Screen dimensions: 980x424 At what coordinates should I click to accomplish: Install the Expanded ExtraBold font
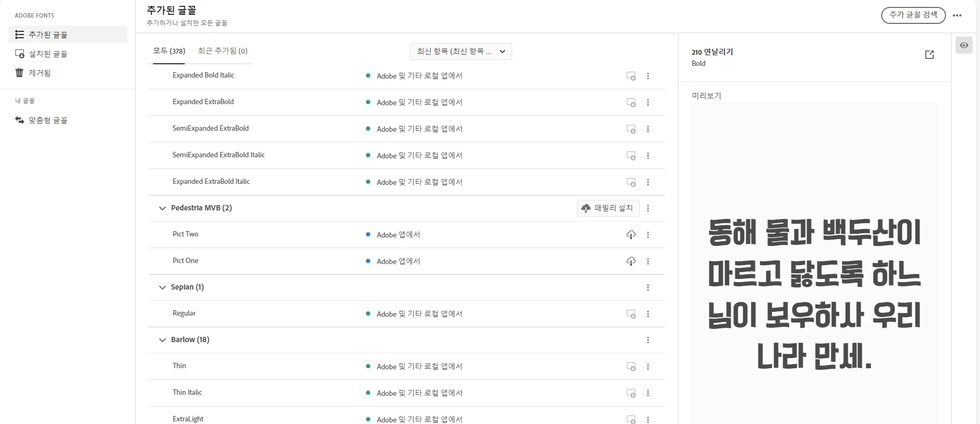click(631, 103)
